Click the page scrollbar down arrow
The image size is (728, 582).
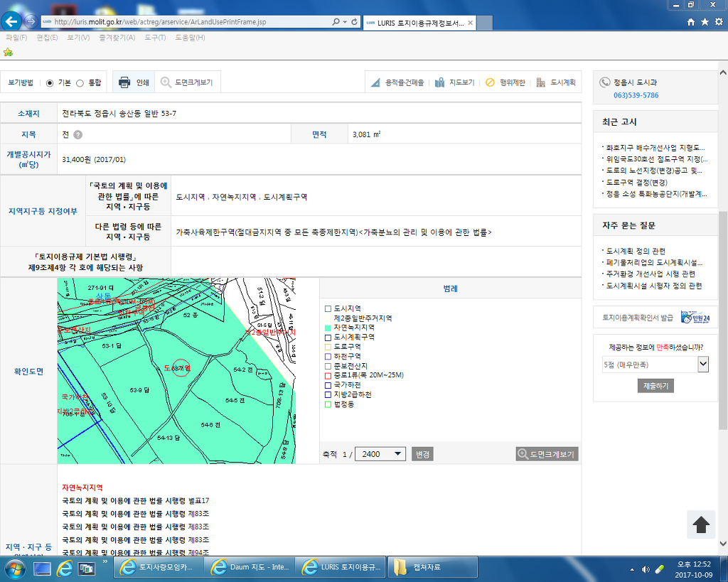point(723,543)
